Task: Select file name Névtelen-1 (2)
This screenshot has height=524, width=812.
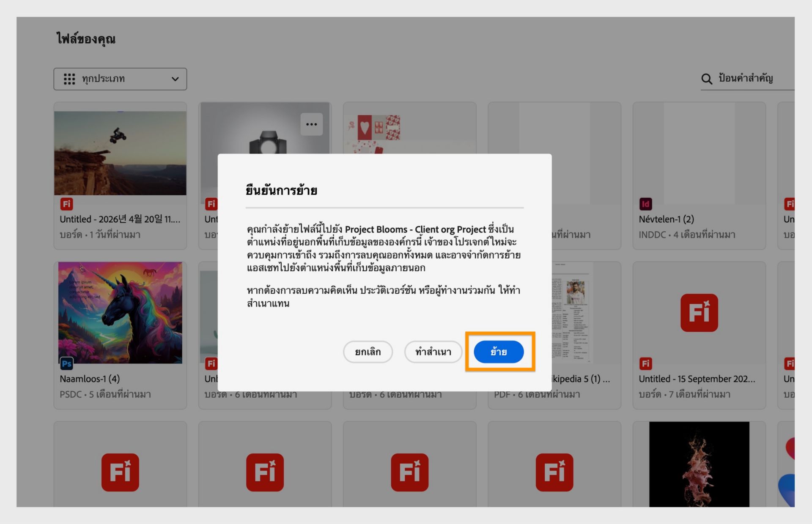Action: (x=667, y=219)
